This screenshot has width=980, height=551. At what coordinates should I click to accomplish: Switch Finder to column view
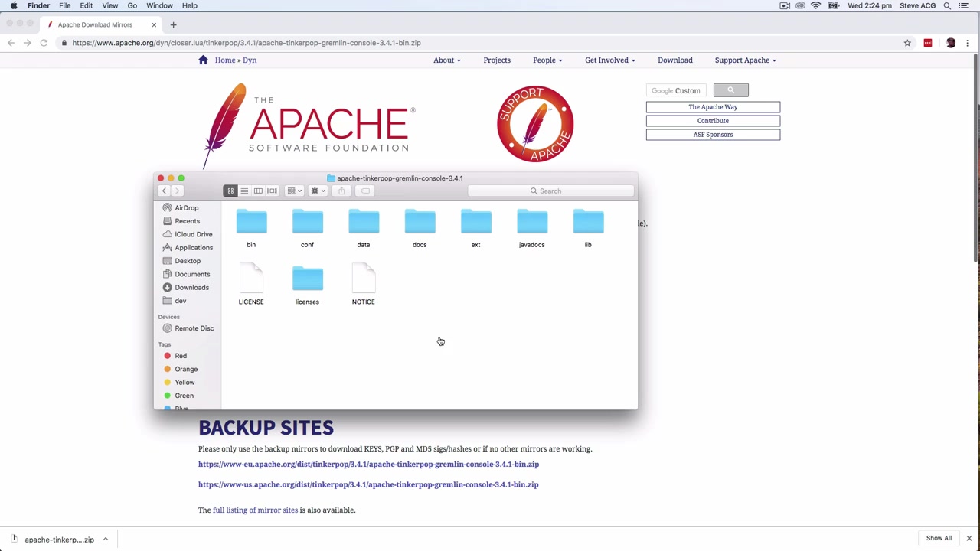tap(258, 191)
